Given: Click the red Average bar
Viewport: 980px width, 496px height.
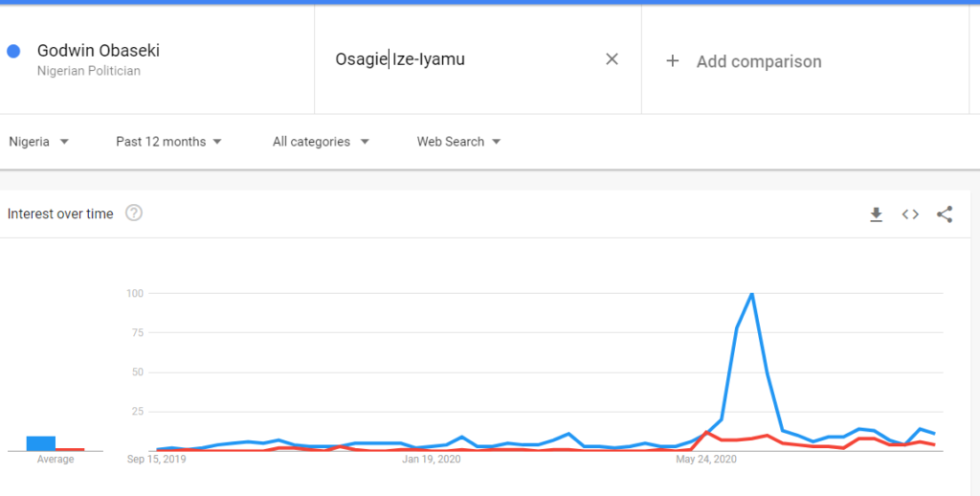Looking at the screenshot, I should (70, 449).
